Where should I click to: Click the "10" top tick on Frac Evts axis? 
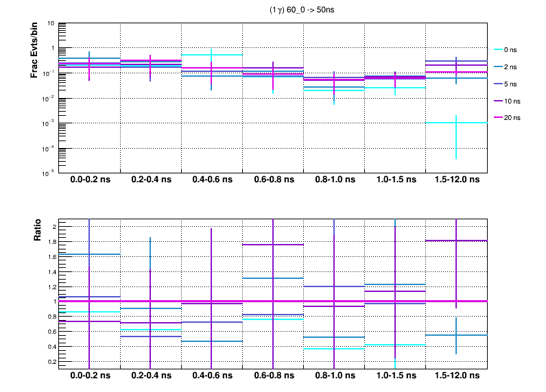pyautogui.click(x=51, y=23)
